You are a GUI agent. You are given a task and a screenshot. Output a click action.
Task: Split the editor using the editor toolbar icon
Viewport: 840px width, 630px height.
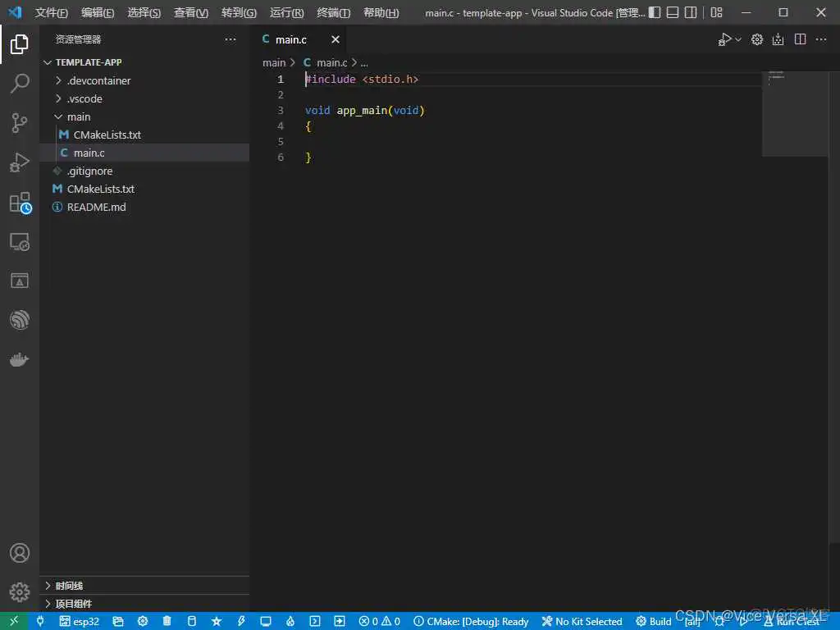[799, 39]
